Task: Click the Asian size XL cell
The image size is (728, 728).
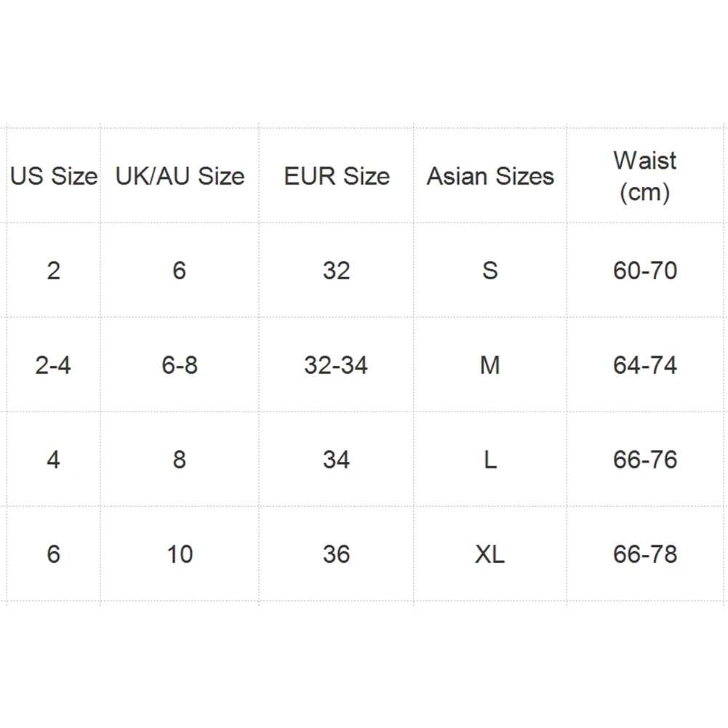Action: pyautogui.click(x=490, y=554)
